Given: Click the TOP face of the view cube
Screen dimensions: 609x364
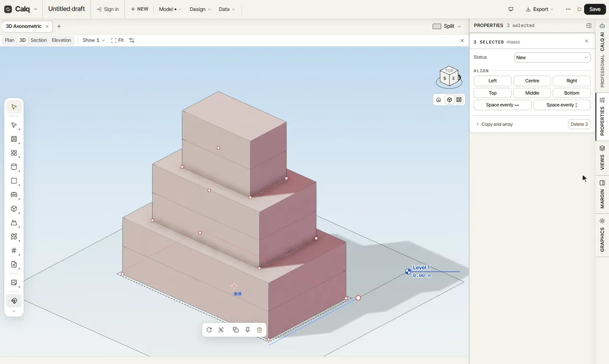Looking at the screenshot, I should coord(449,71).
